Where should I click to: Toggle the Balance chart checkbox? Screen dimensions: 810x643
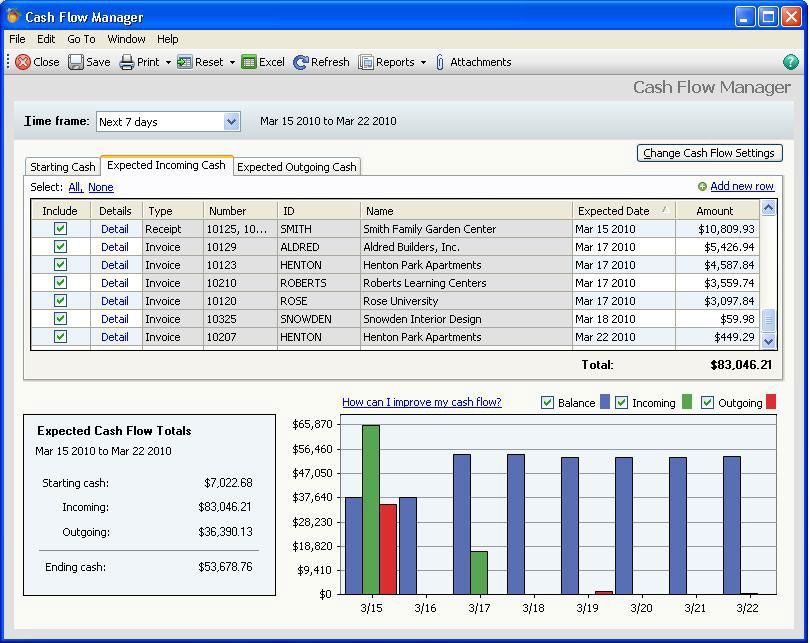coord(547,403)
